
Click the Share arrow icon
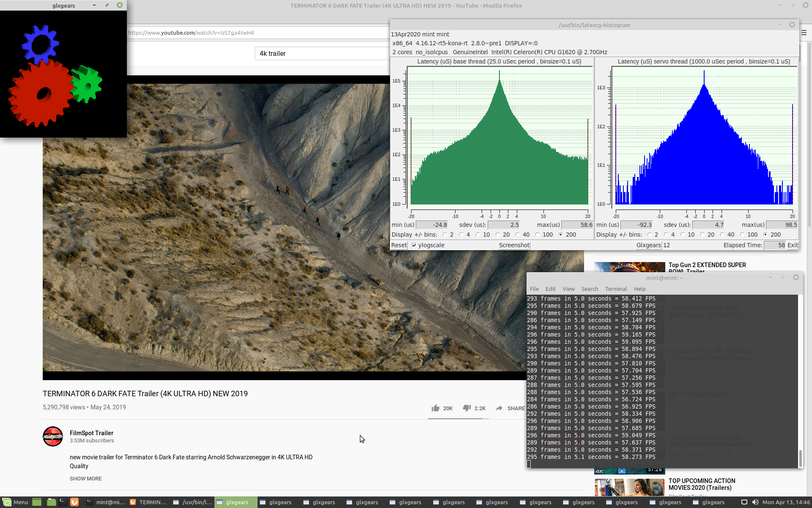[499, 408]
